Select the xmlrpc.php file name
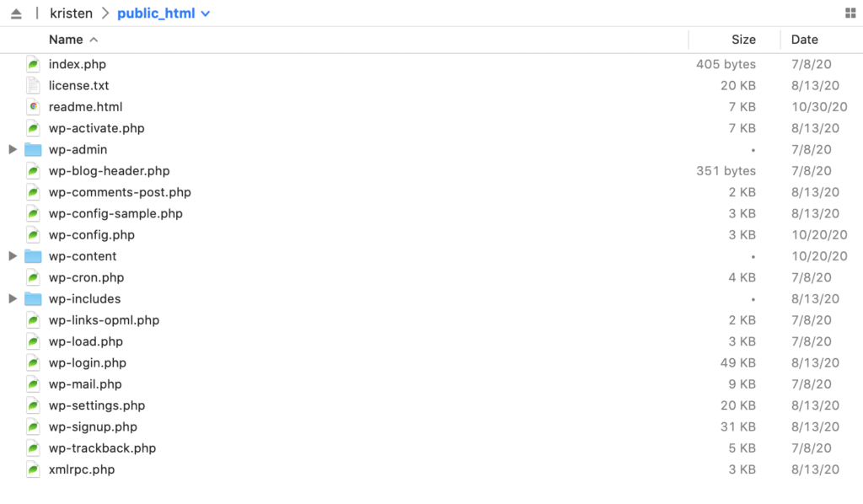The image size is (863, 504). click(x=82, y=469)
